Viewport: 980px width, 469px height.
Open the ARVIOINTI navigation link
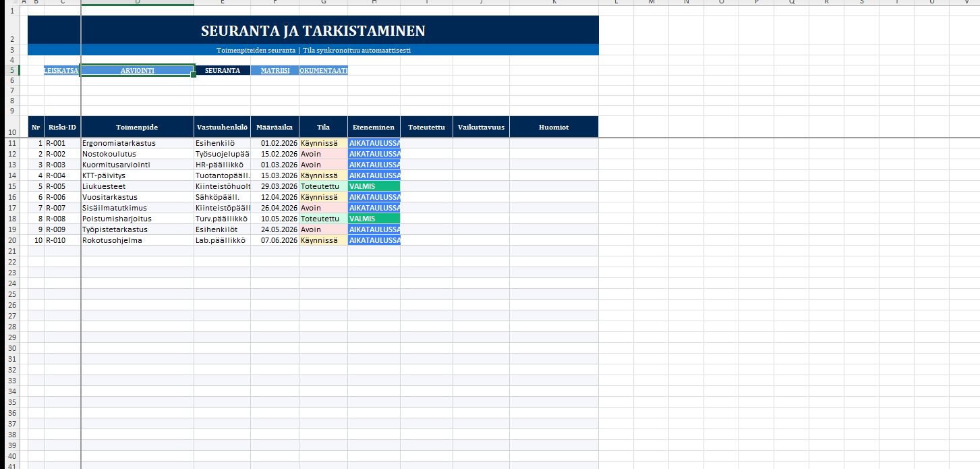(x=137, y=70)
